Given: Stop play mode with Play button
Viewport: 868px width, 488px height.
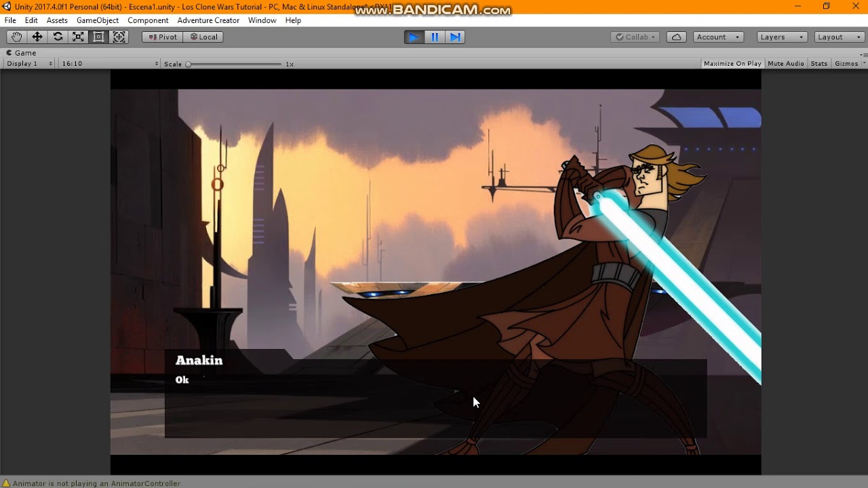Looking at the screenshot, I should 413,37.
